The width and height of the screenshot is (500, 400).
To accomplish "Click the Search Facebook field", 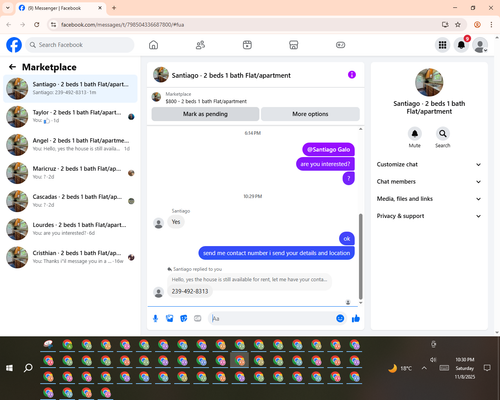I will click(80, 45).
